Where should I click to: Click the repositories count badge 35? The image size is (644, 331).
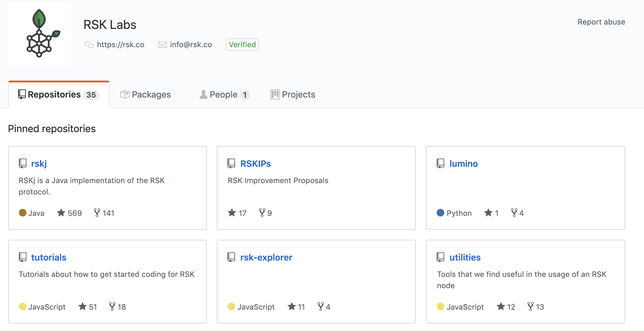click(x=91, y=95)
